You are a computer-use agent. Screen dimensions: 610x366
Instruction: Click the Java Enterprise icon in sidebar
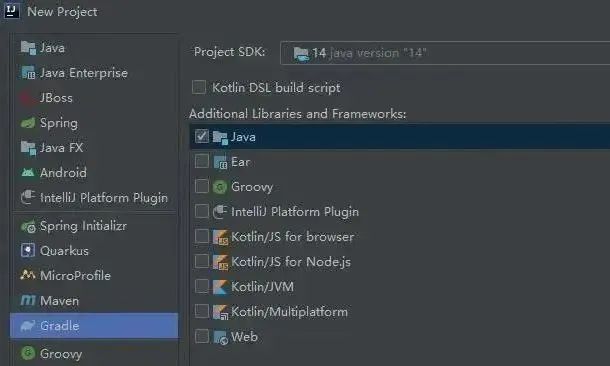[x=28, y=73]
